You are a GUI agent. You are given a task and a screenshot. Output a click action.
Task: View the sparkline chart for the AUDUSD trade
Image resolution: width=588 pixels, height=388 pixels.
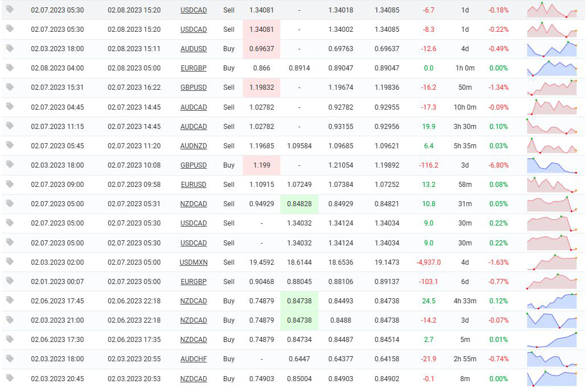point(552,49)
